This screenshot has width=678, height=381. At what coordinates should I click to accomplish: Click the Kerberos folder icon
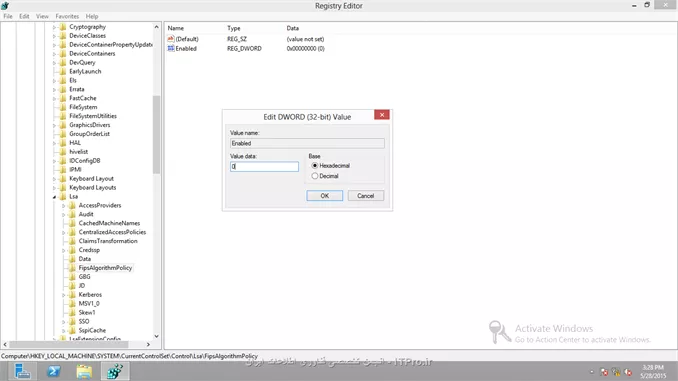[x=72, y=295]
